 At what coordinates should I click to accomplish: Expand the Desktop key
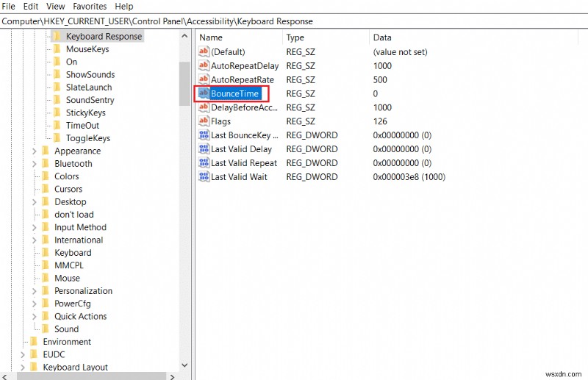point(34,202)
